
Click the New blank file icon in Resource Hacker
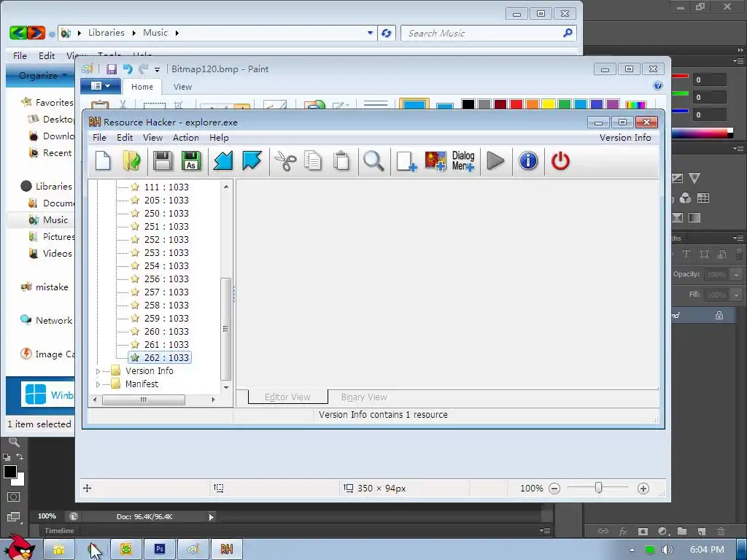point(103,161)
